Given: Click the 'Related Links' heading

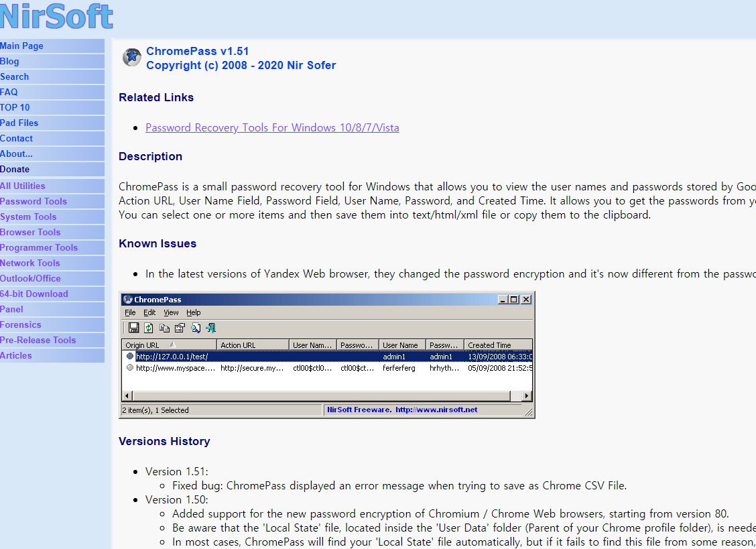Looking at the screenshot, I should (156, 97).
